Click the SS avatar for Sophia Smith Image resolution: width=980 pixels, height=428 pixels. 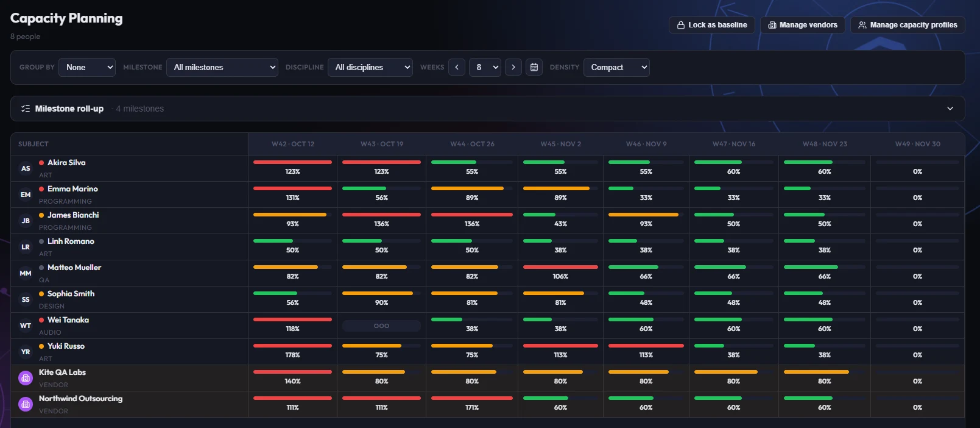pos(26,299)
